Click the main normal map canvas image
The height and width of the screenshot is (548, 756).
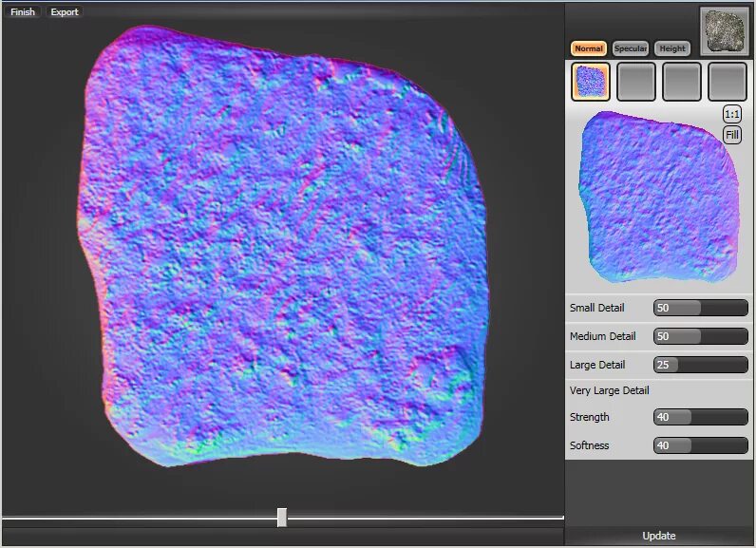click(283, 246)
